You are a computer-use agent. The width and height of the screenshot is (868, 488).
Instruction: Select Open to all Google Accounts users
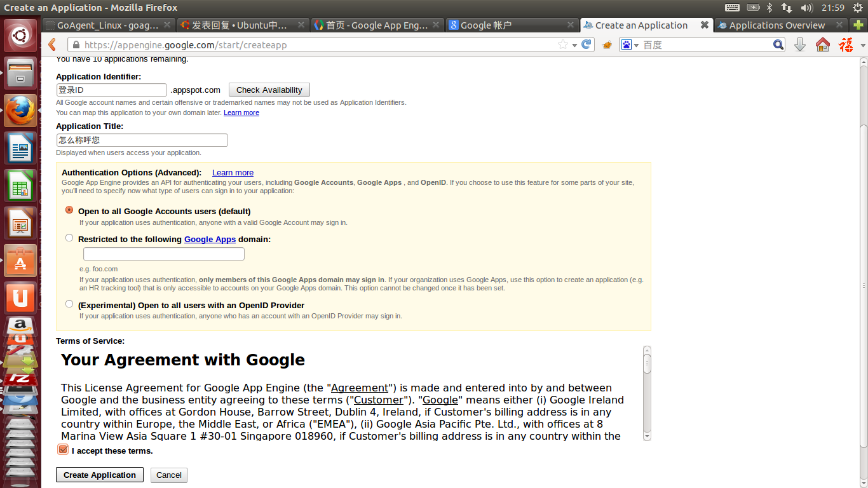click(69, 210)
